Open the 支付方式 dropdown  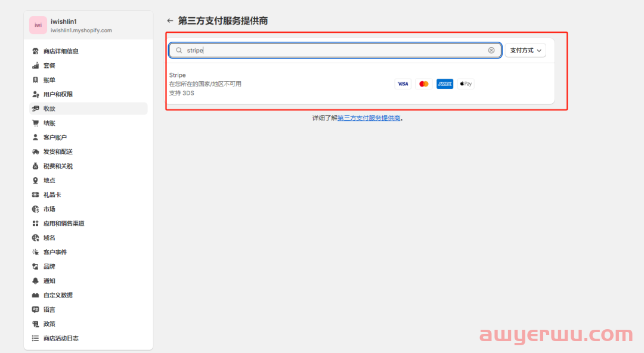tap(525, 50)
